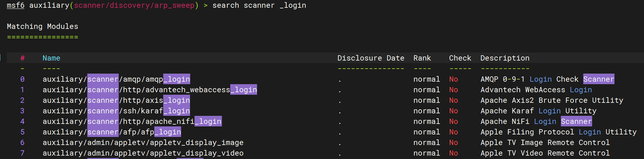This screenshot has width=644, height=159.
Task: Click 'normal' rank in the axis_login row
Action: (426, 100)
